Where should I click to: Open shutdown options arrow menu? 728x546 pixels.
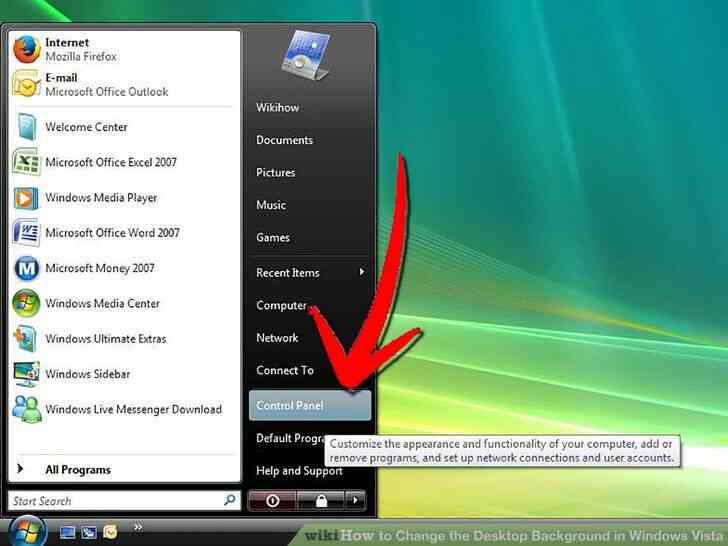pos(355,500)
